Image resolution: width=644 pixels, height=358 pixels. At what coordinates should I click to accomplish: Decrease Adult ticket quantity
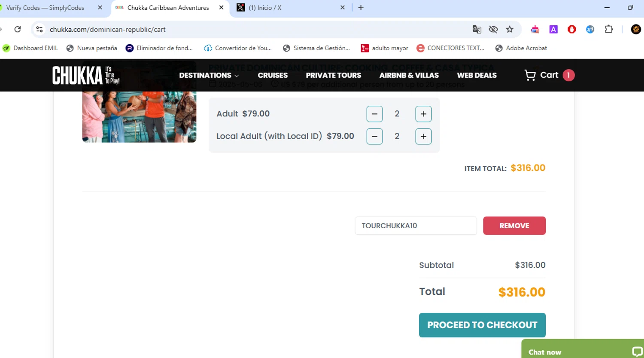[x=374, y=114]
